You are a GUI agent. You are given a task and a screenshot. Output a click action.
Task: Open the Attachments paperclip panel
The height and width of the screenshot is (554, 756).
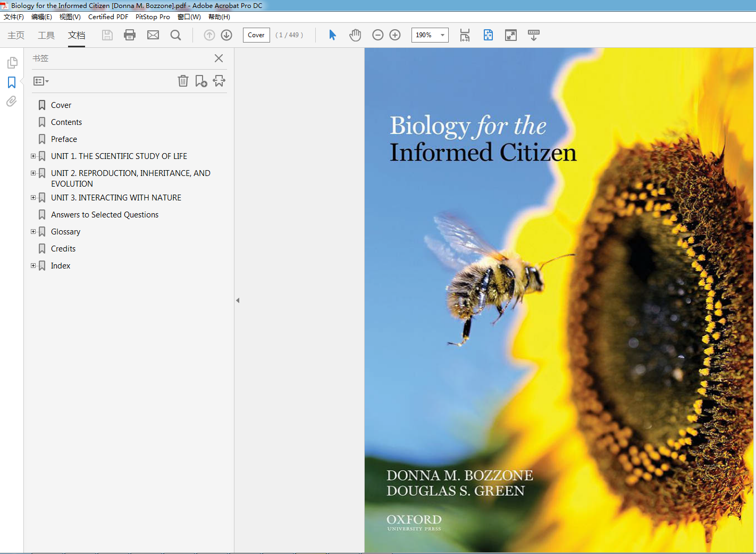point(12,101)
